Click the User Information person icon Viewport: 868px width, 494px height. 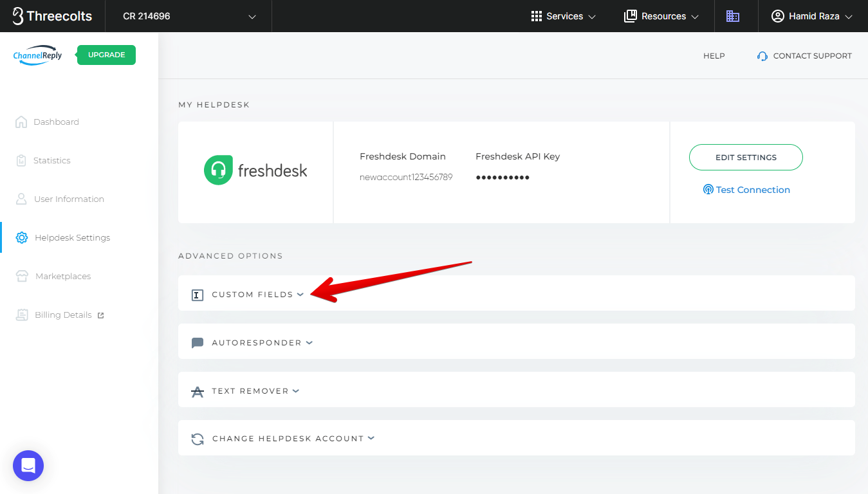click(21, 199)
